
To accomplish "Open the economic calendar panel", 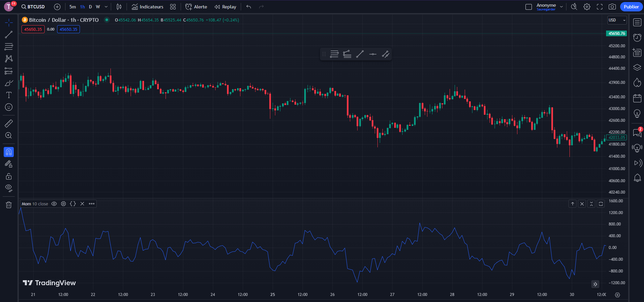I will pos(637,98).
